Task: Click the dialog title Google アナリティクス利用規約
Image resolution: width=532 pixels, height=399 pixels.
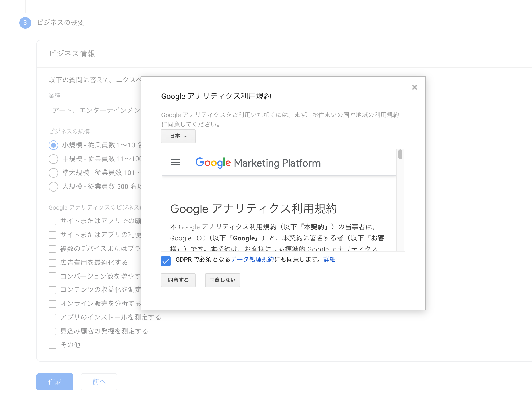Action: [216, 96]
